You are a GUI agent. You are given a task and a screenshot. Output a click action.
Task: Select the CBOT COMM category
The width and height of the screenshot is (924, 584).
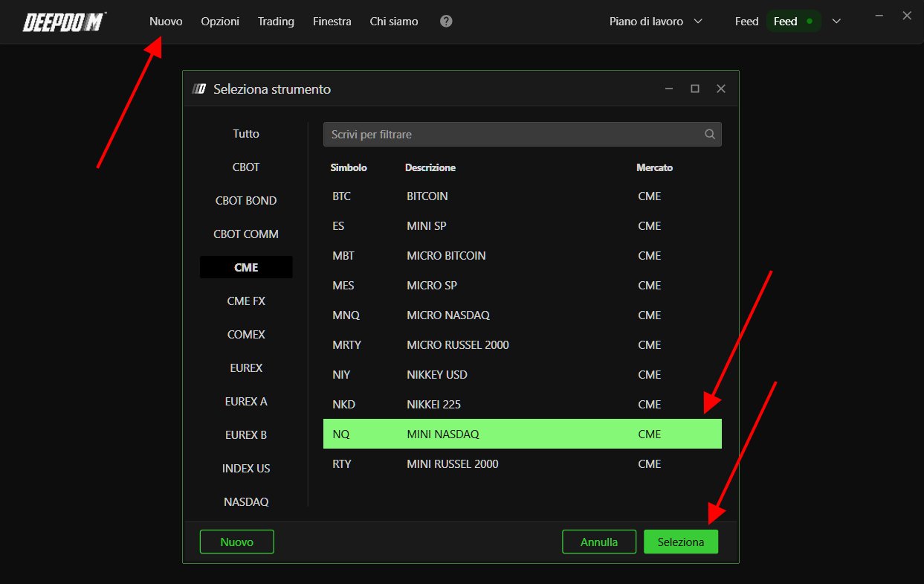pyautogui.click(x=246, y=234)
